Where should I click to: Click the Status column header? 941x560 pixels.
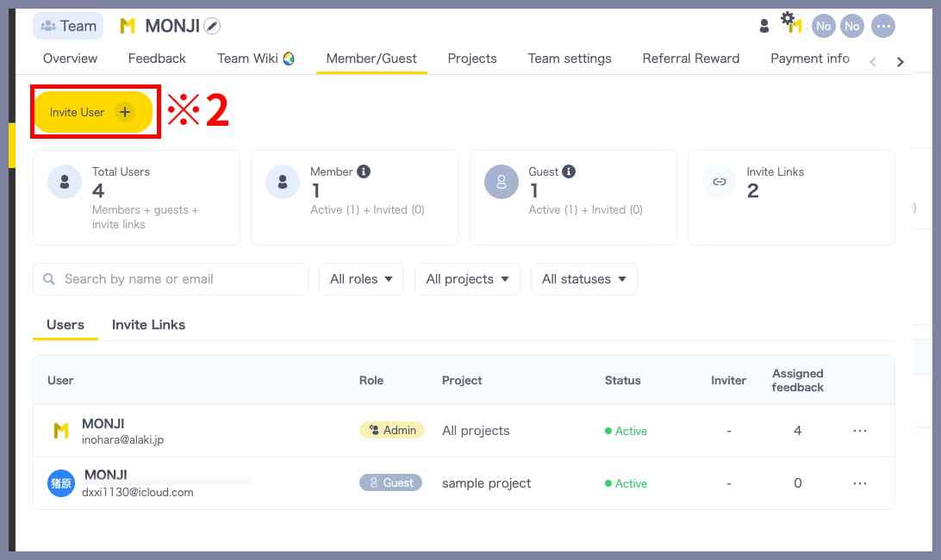tap(623, 381)
